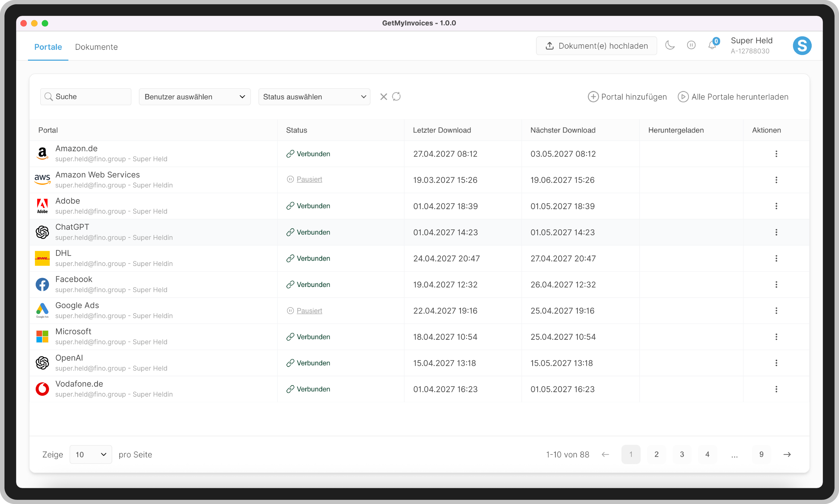Open the user avatar S menu
This screenshot has width=839, height=504.
(802, 46)
